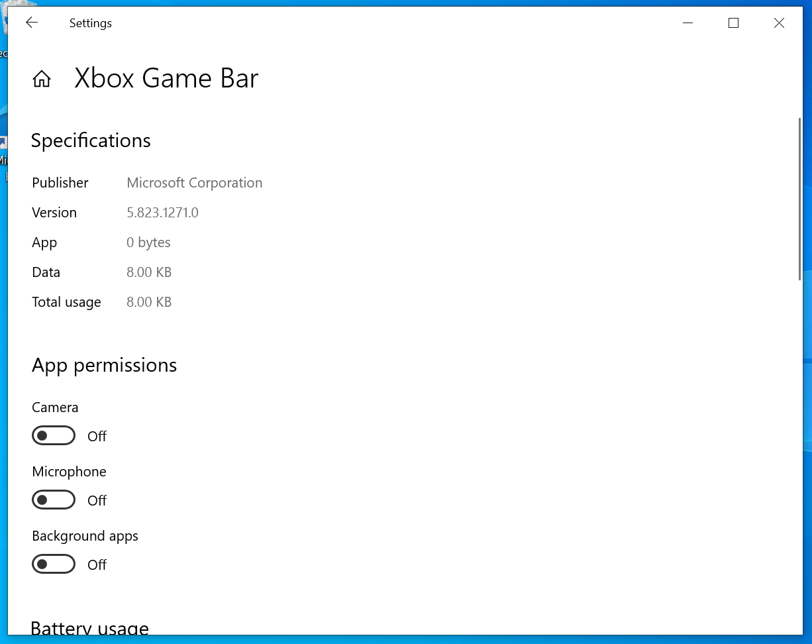Click the App permissions heading
Screen dimensions: 812x644
(104, 365)
